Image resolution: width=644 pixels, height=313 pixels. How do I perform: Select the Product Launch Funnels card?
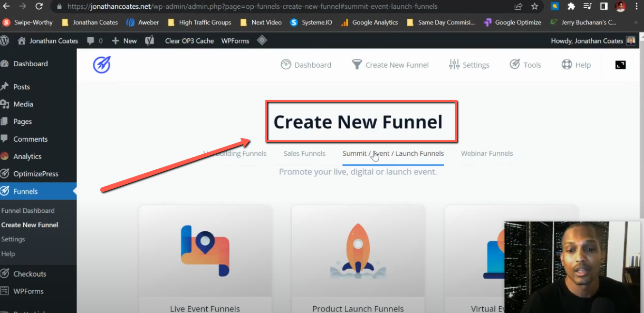[358, 256]
